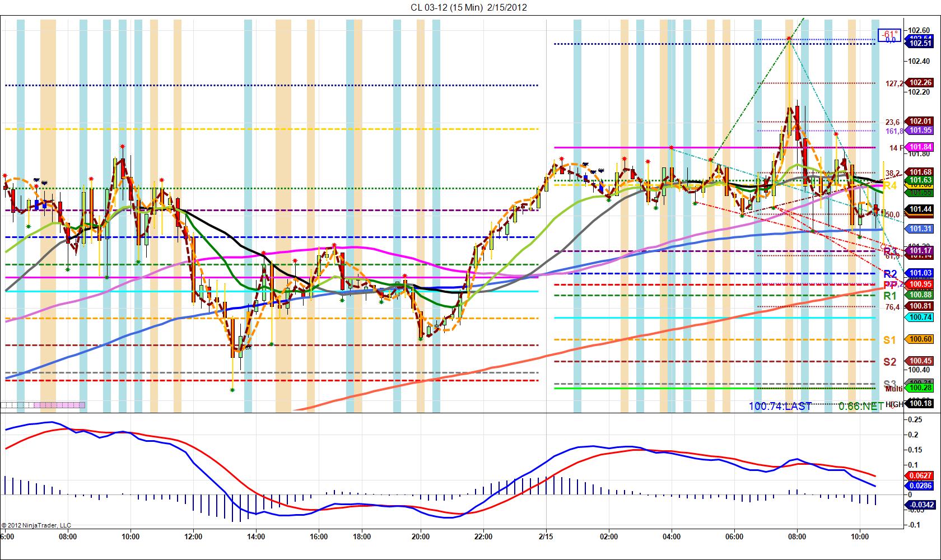Select the 16:00 time axis label
This screenshot has width=941, height=560.
coord(319,536)
